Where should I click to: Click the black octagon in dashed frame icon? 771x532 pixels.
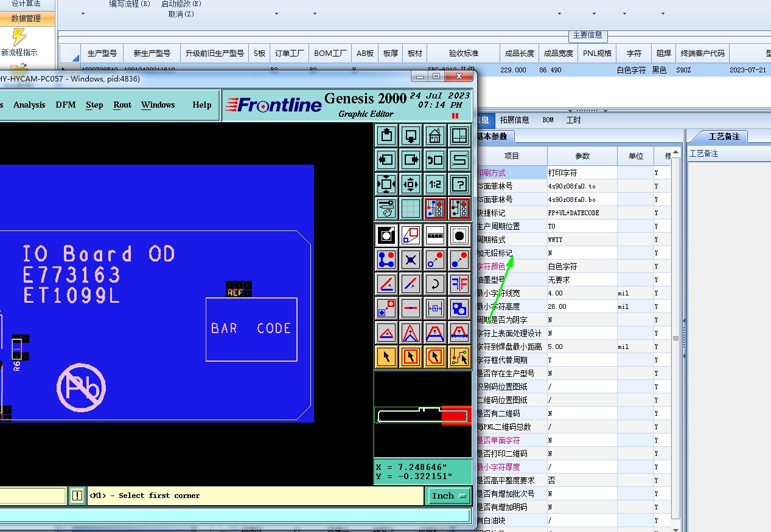[459, 235]
